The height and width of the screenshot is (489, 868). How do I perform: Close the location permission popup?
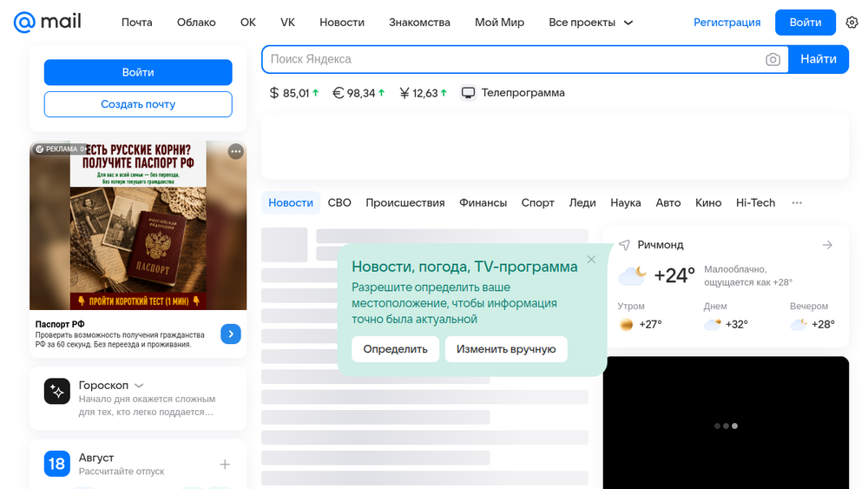click(x=591, y=259)
